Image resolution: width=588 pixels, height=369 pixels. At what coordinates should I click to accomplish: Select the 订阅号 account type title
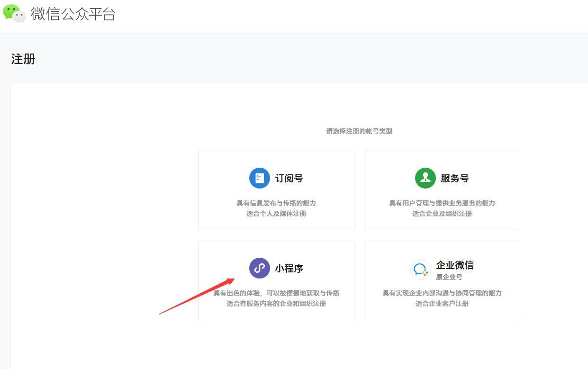pos(289,179)
